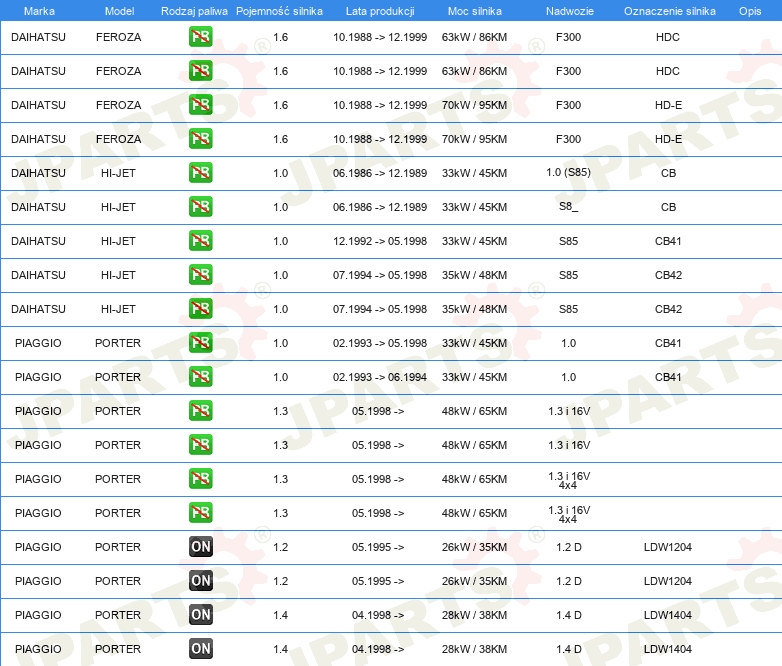Viewport: 782px width, 666px height.
Task: Select the PB petrol icon in the HI-JET CB41 row
Action: click(x=200, y=241)
